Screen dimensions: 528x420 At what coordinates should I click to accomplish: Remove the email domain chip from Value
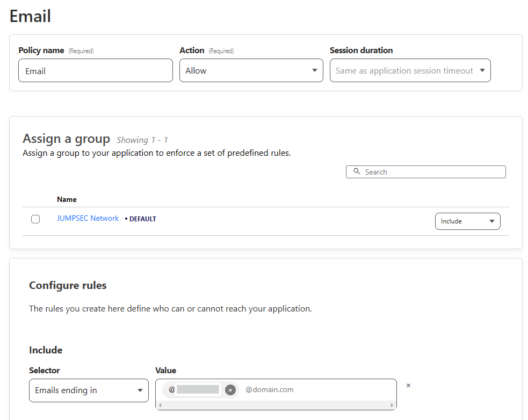(230, 390)
